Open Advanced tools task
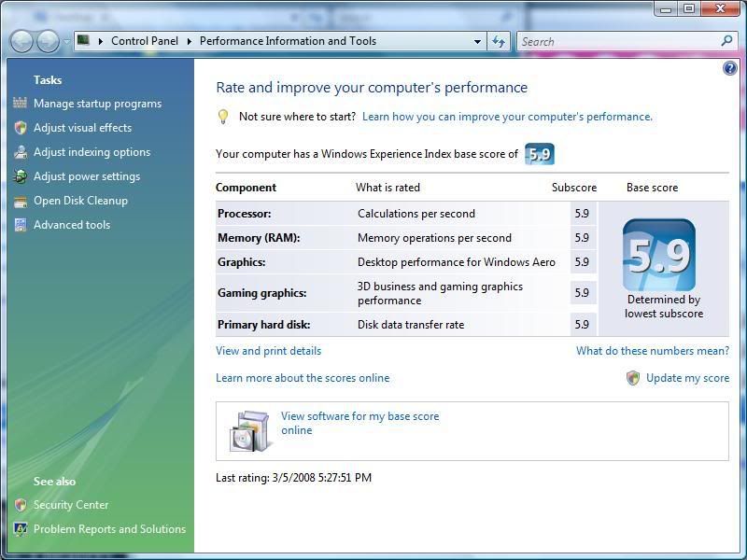The width and height of the screenshot is (747, 560). coord(72,225)
